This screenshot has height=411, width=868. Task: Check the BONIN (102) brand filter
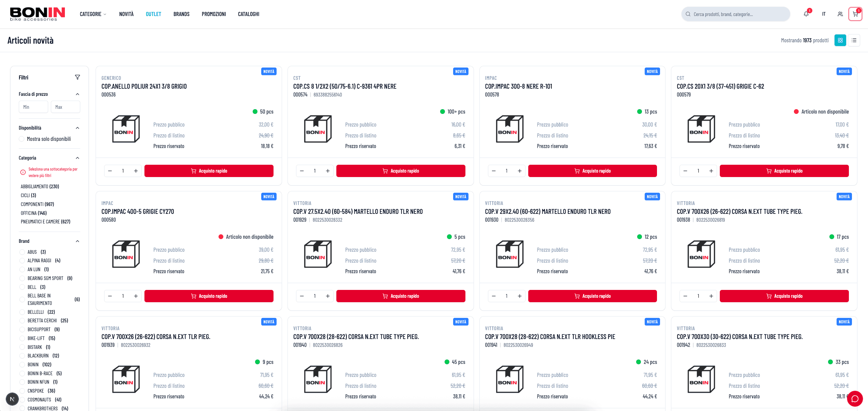(22, 365)
